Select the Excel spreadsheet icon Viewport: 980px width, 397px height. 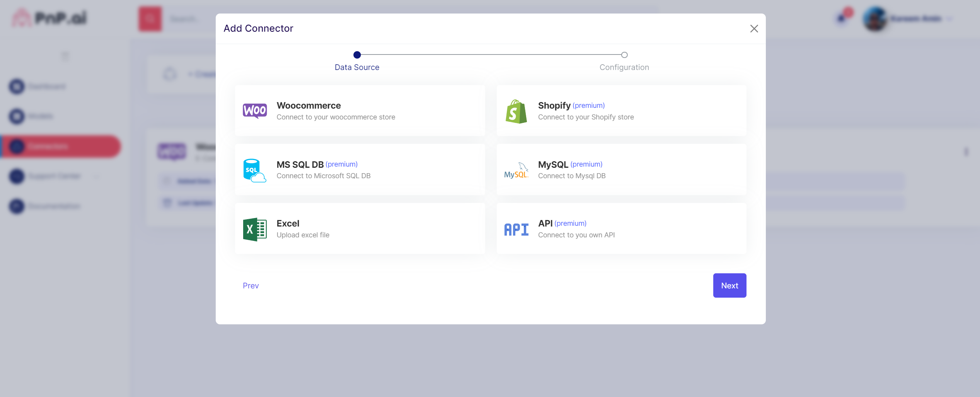pyautogui.click(x=255, y=230)
